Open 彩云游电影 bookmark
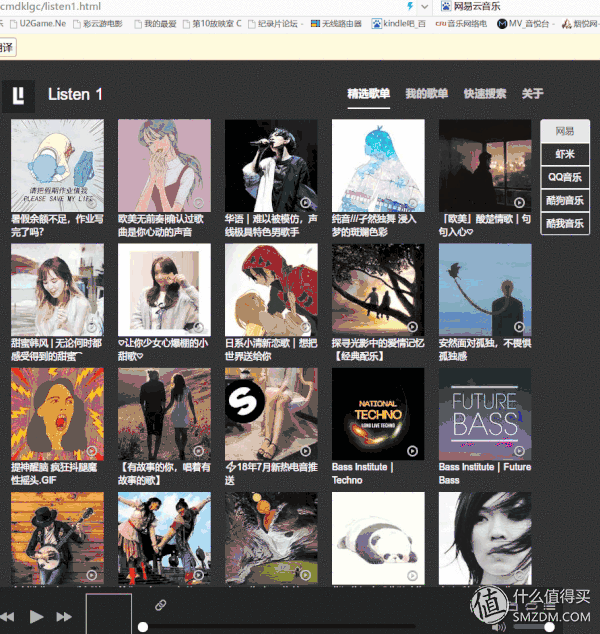The height and width of the screenshot is (634, 600). (98, 24)
